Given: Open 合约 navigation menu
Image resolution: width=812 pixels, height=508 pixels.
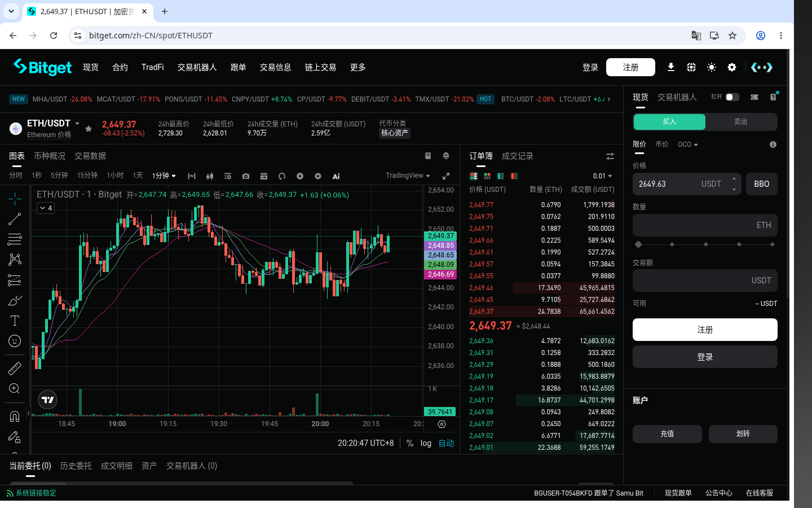Looking at the screenshot, I should tap(120, 67).
